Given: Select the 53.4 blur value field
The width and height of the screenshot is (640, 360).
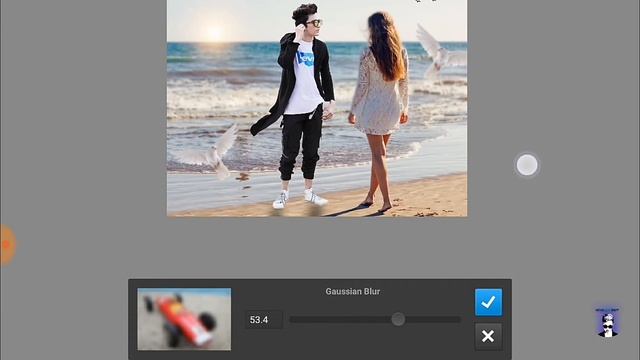Looking at the screenshot, I should pyautogui.click(x=264, y=320).
